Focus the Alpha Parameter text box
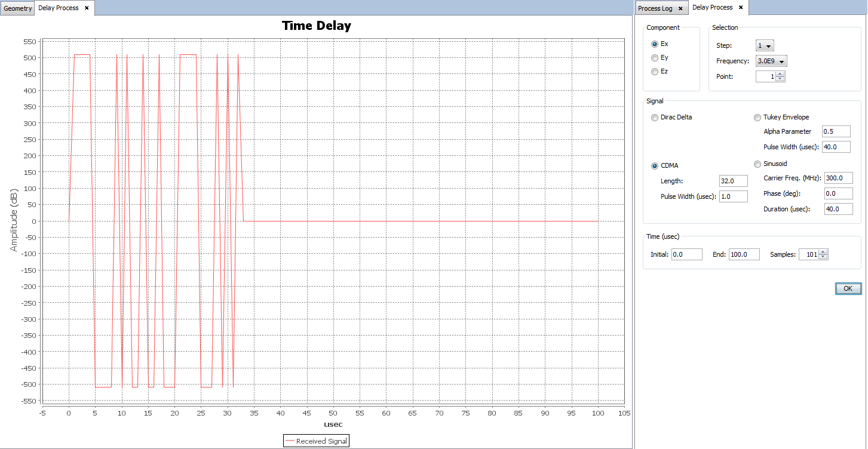Viewport: 868px width, 449px height. (836, 131)
